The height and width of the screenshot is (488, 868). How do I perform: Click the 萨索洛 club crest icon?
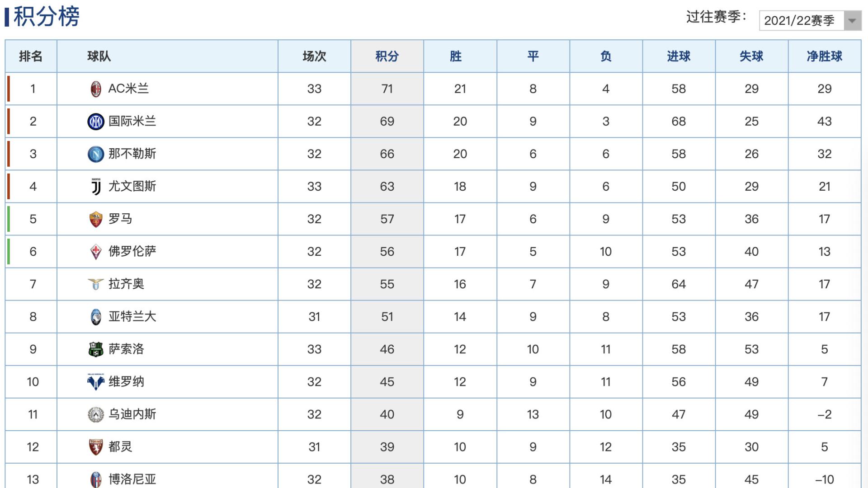click(96, 349)
